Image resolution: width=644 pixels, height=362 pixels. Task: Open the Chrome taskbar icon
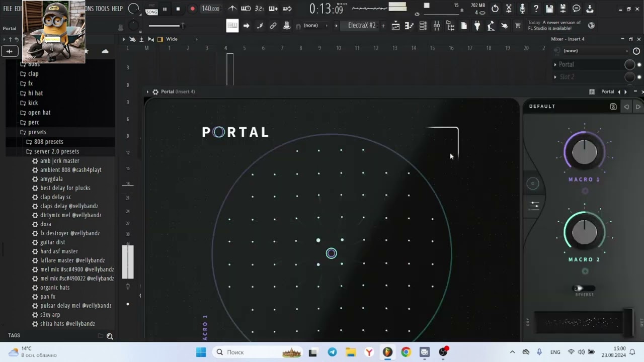tap(406, 352)
